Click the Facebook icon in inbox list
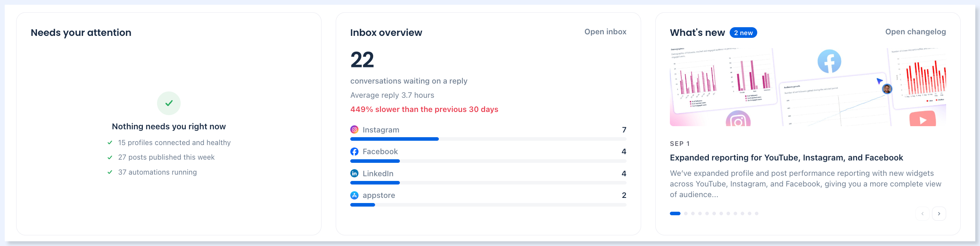This screenshot has width=980, height=246. point(354,151)
